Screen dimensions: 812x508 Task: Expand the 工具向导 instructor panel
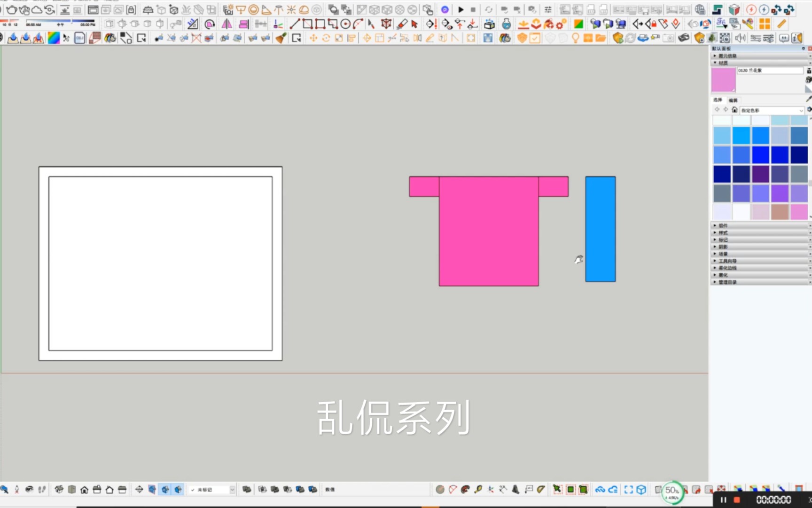click(x=760, y=261)
